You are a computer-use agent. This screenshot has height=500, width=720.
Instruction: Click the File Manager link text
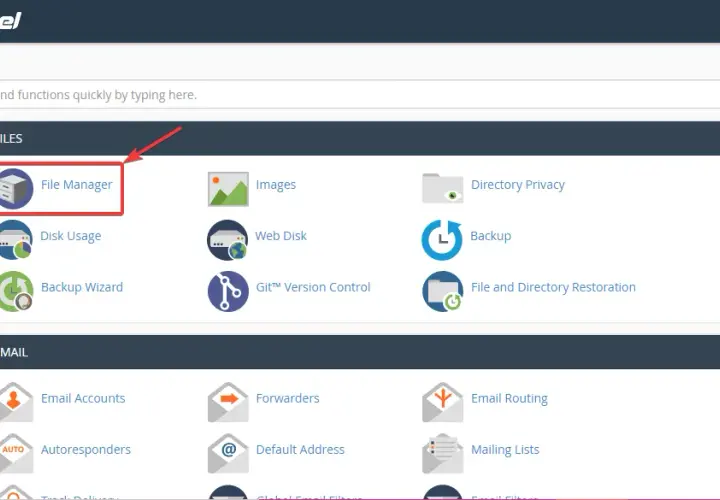pos(77,185)
